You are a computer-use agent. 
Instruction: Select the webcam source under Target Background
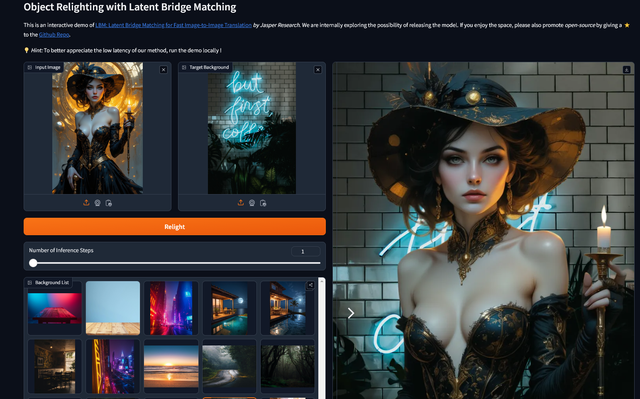point(252,203)
